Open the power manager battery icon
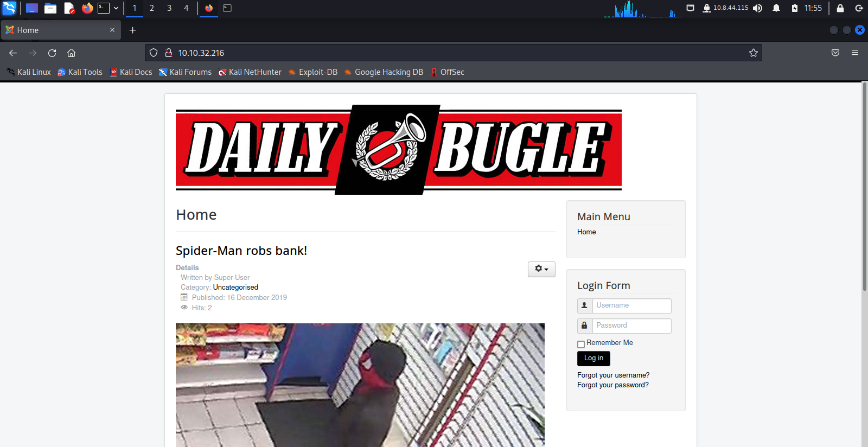Viewport: 868px width, 447px height. (795, 8)
